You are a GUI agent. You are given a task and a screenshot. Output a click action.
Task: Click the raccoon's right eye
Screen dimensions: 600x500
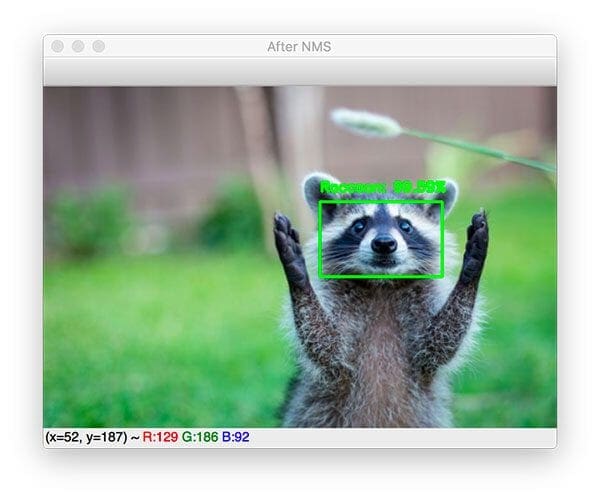[405, 227]
